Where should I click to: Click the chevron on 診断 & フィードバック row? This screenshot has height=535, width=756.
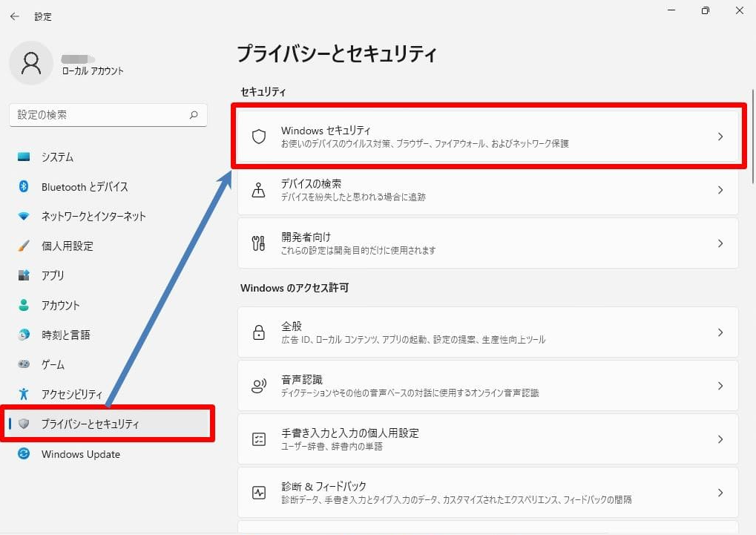(x=720, y=493)
